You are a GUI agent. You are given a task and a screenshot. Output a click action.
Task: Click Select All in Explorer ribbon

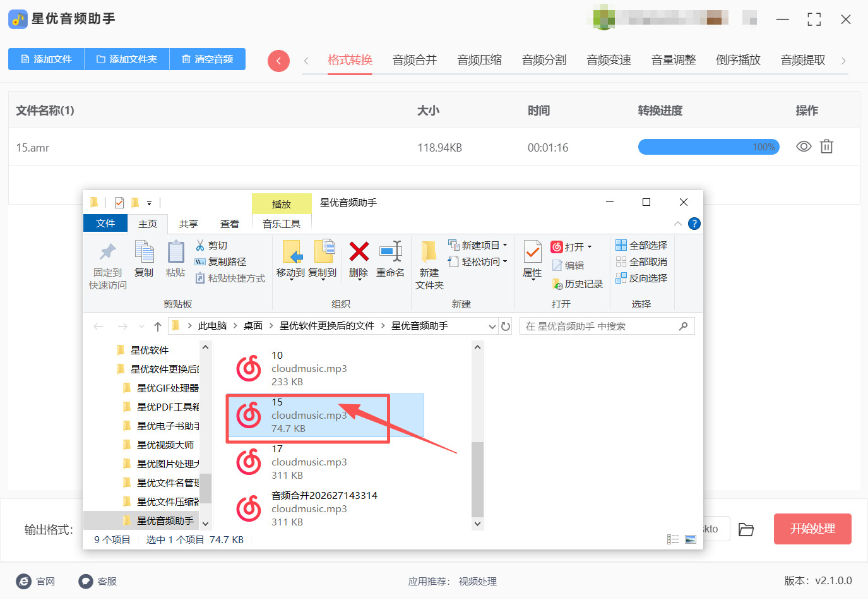tap(641, 245)
